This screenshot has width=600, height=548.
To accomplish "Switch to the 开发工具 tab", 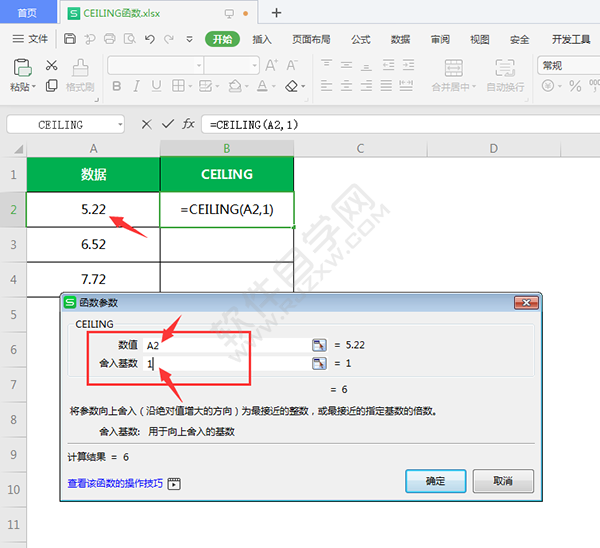I will point(571,39).
